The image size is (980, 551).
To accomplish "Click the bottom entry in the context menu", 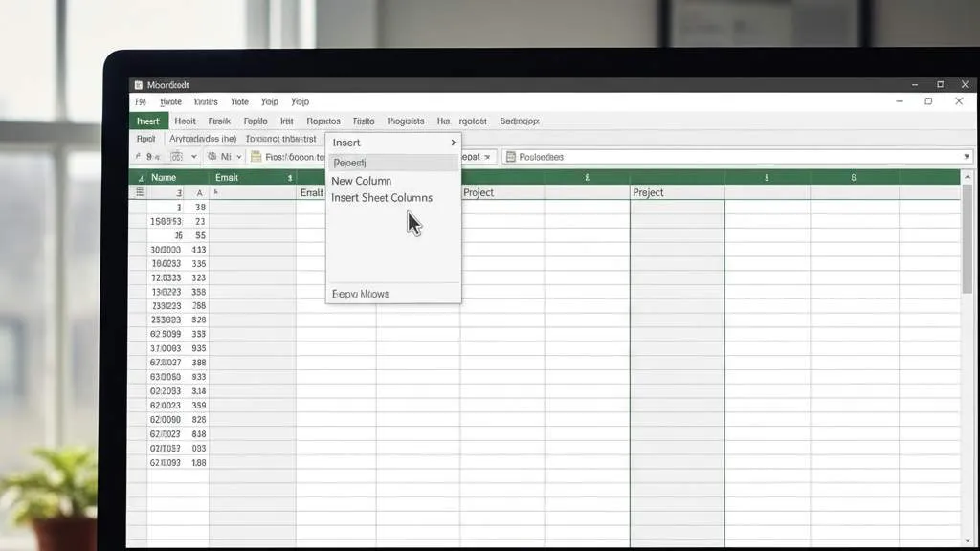I will point(360,294).
